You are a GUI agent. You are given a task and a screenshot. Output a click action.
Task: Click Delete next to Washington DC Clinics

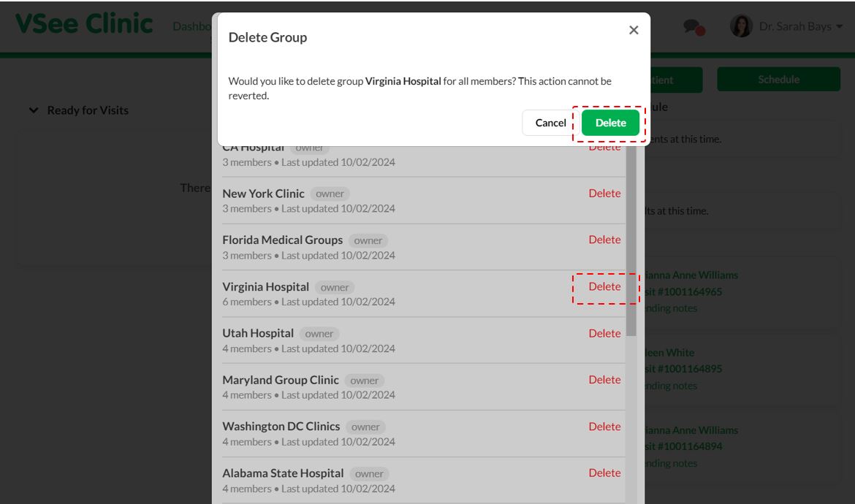coord(604,427)
